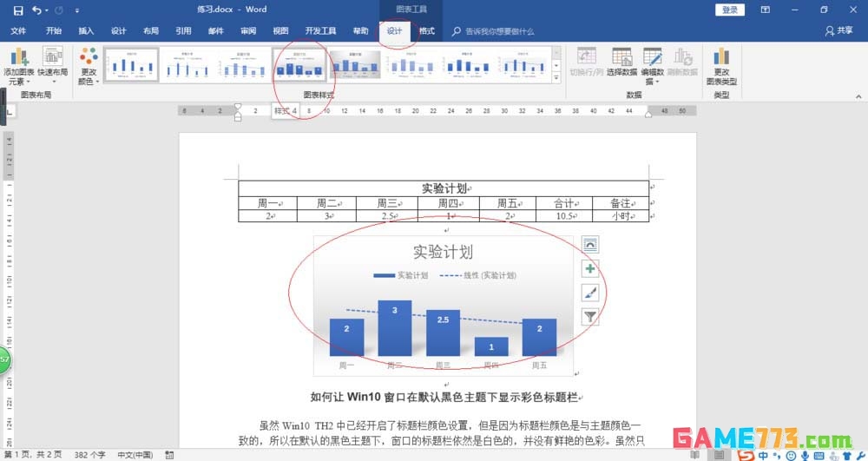Open 添加图表元素 dropdown

pos(19,66)
